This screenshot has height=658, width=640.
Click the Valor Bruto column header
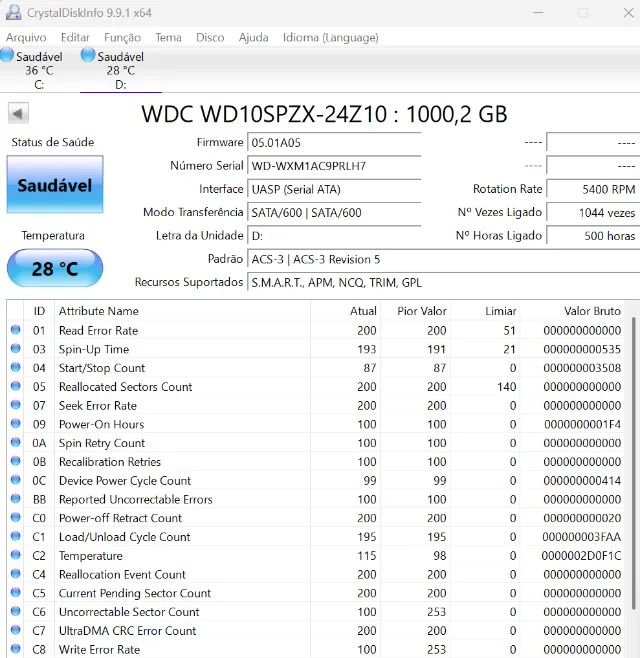click(572, 311)
